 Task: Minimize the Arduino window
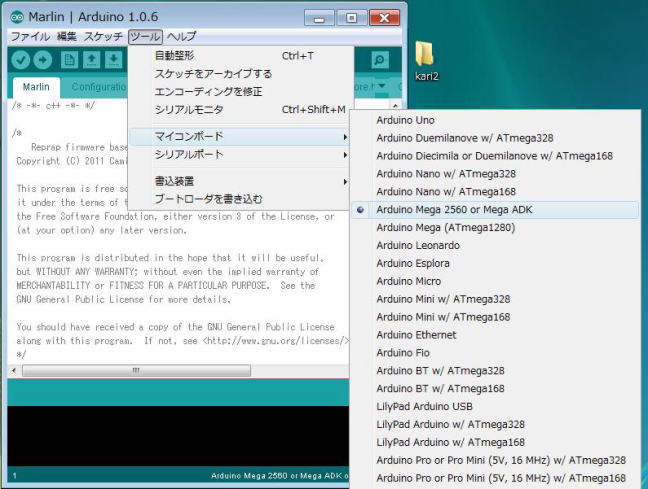[319, 18]
